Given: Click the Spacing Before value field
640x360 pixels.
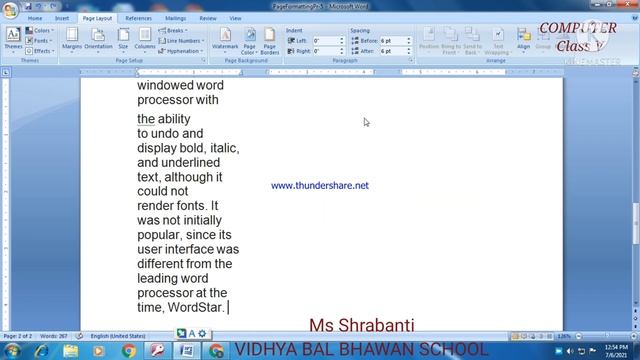Looking at the screenshot, I should point(393,41).
